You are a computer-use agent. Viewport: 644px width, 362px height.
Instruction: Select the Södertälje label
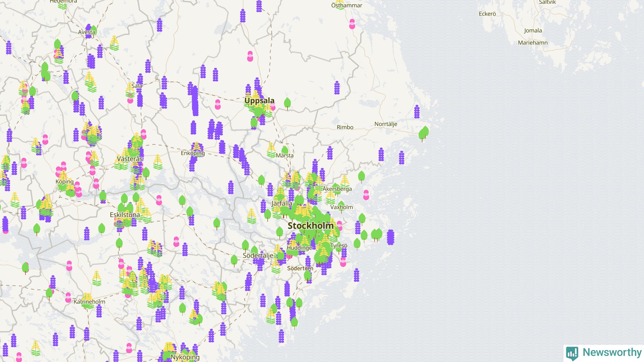click(x=258, y=256)
